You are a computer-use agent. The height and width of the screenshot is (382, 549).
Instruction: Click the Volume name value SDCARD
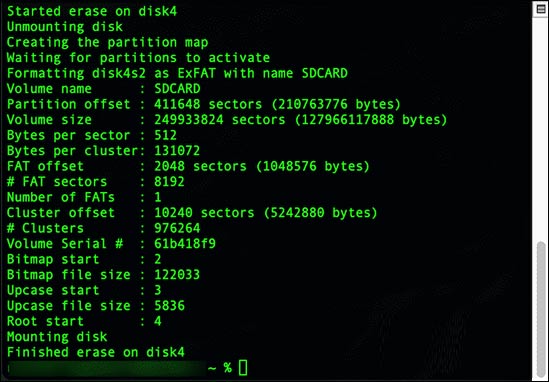coord(177,89)
